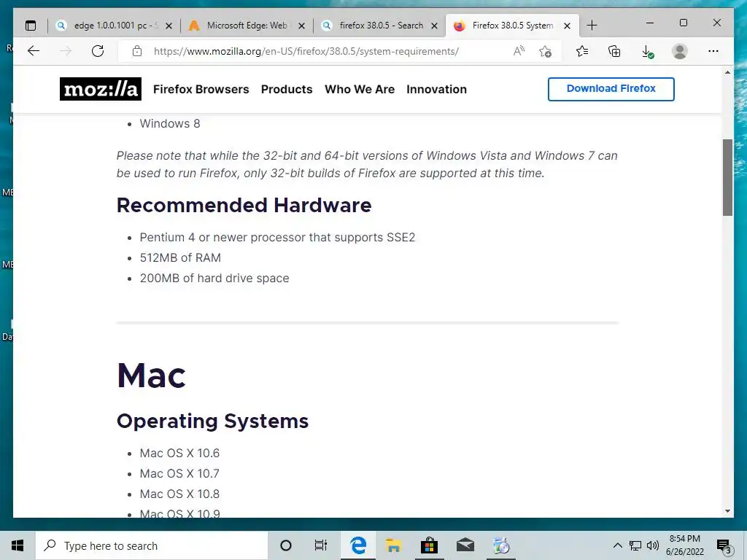
Task: Open Edge Settings and more menu
Action: pos(713,51)
